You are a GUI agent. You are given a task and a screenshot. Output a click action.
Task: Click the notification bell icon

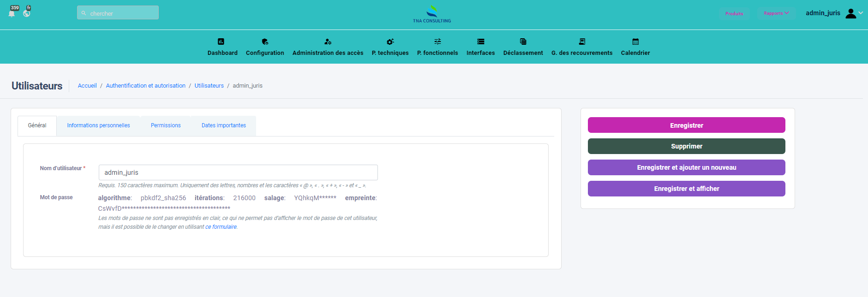pos(12,13)
